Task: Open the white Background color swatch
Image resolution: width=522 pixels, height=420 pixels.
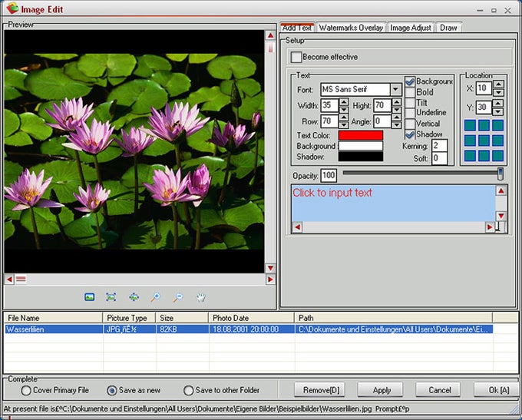Action: tap(361, 146)
